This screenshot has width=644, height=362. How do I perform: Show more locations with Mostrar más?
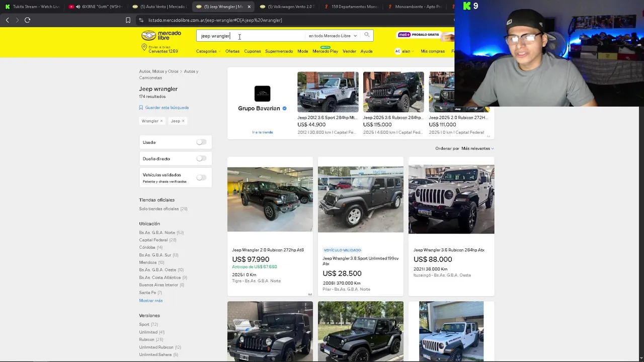click(151, 301)
